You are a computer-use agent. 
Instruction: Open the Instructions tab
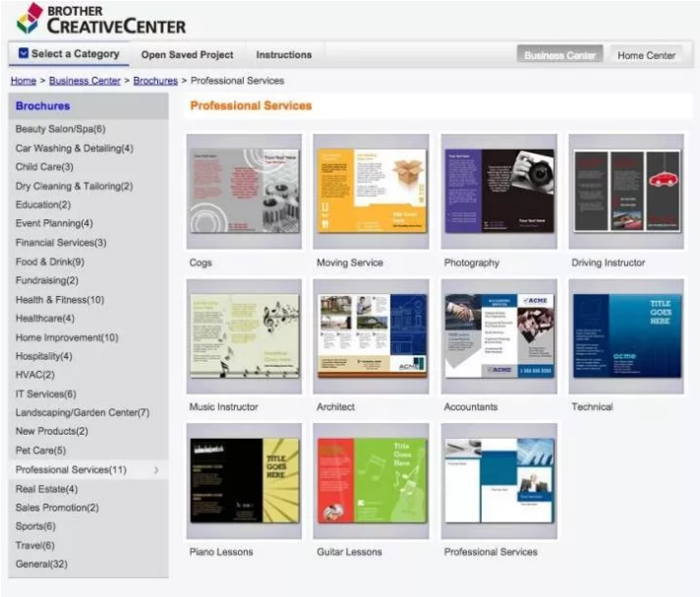283,55
